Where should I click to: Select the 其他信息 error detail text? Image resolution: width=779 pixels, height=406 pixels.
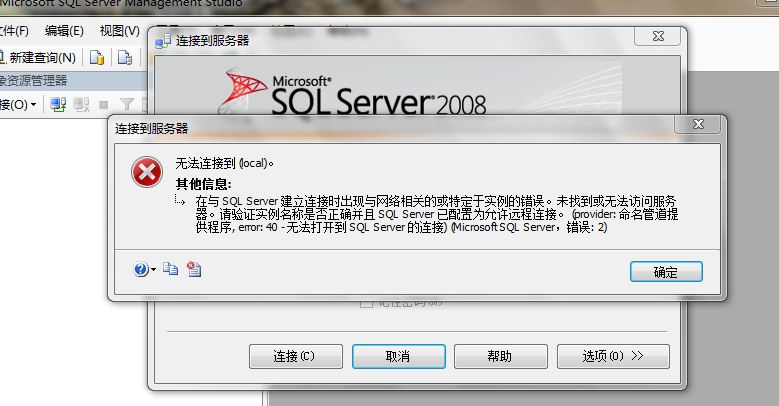436,214
